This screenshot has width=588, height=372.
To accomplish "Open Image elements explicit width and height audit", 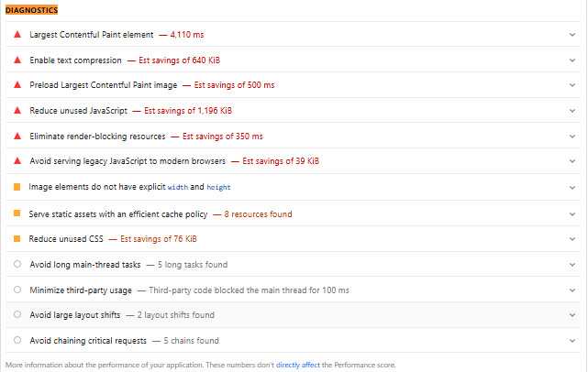I will 128,187.
